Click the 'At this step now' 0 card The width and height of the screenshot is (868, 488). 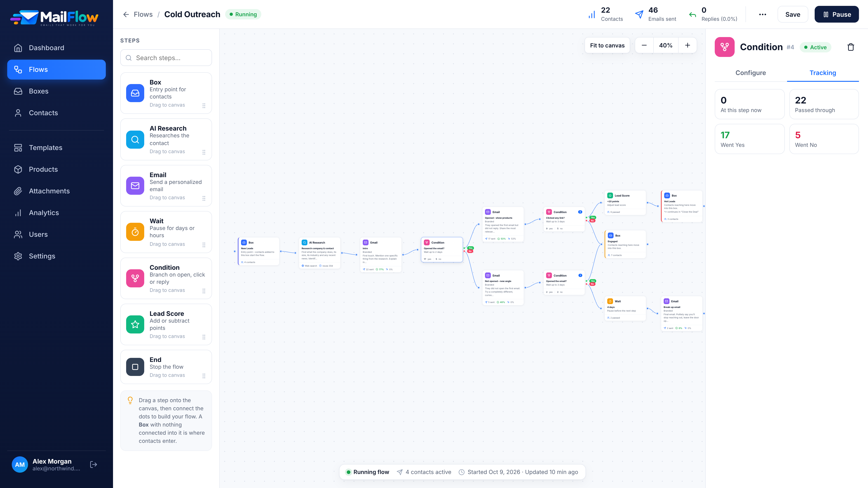750,104
